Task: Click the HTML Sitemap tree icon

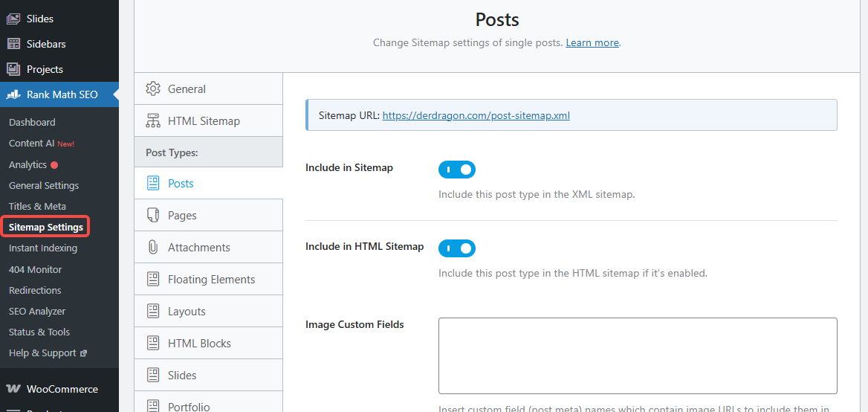Action: [x=153, y=120]
